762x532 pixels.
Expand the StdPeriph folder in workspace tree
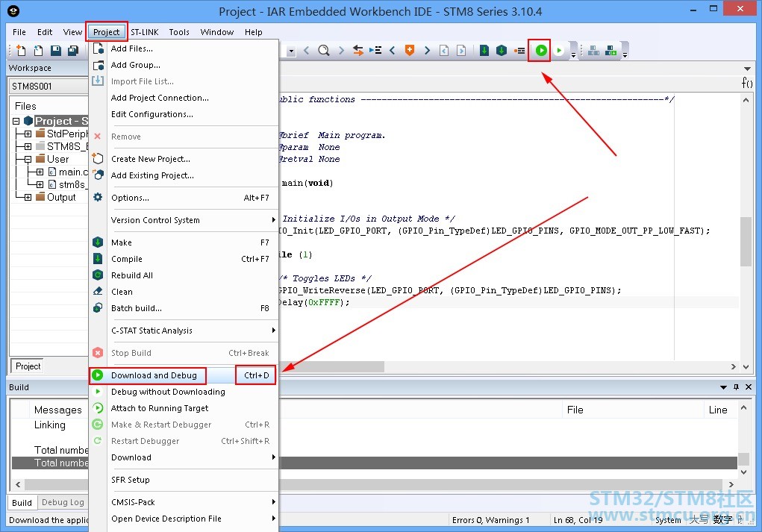(28, 134)
